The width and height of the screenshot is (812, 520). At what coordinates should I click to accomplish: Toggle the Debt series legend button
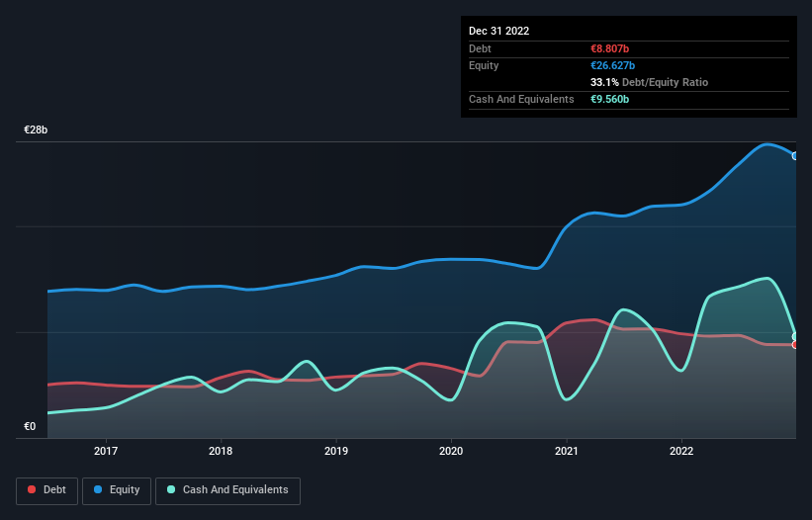tap(47, 490)
